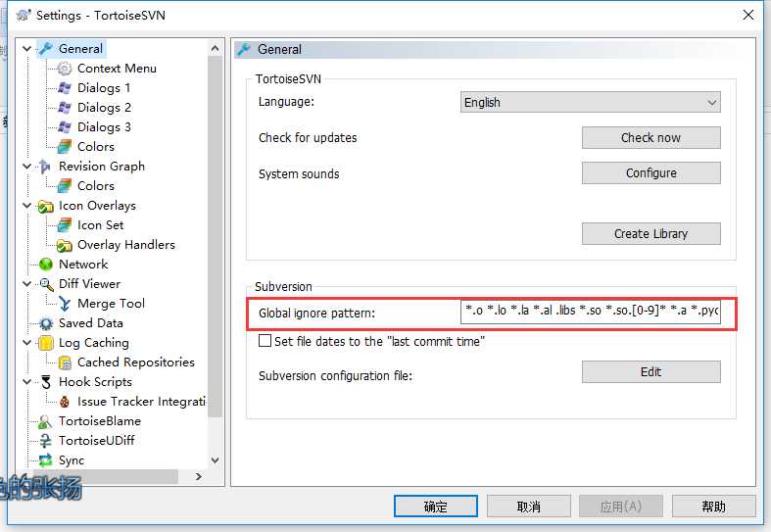Click the Sync arrows icon
Screen dimensions: 771x532
coord(46,460)
